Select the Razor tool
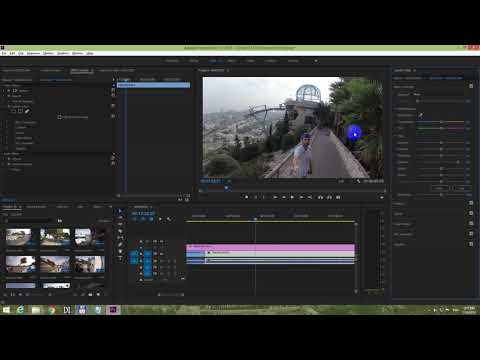This screenshot has height=360, width=480. click(120, 231)
